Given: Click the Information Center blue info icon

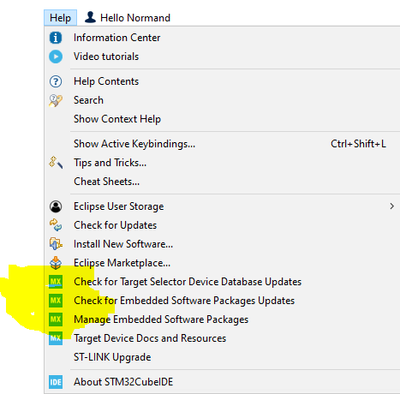Looking at the screenshot, I should (56, 38).
